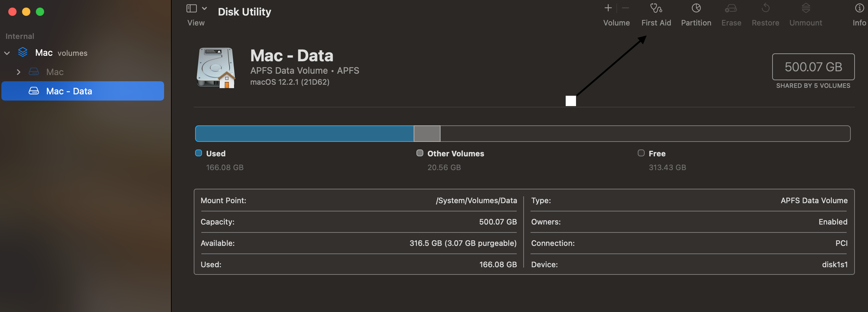
Task: Open the View dropdown chevron
Action: 204,8
